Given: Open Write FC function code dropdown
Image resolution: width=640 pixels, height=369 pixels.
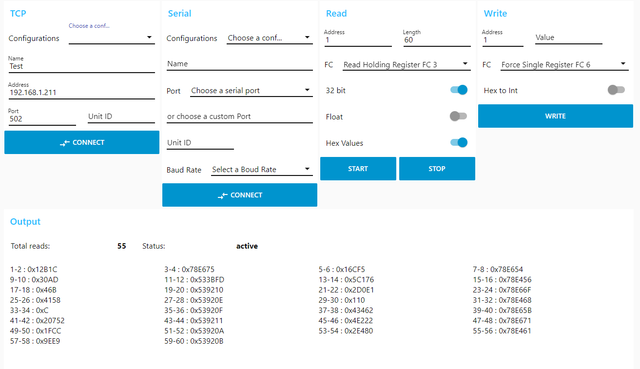Looking at the screenshot, I should pyautogui.click(x=564, y=64).
